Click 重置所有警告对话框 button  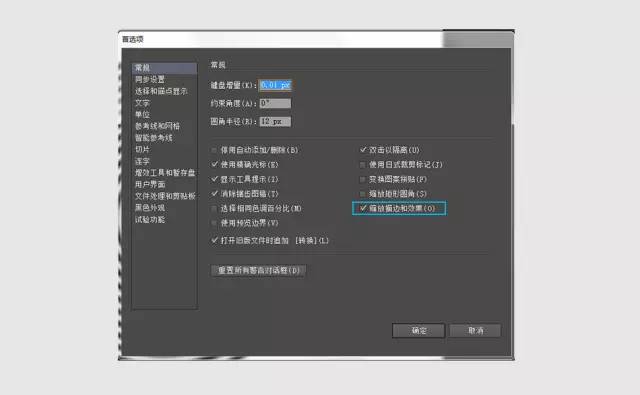(x=258, y=271)
